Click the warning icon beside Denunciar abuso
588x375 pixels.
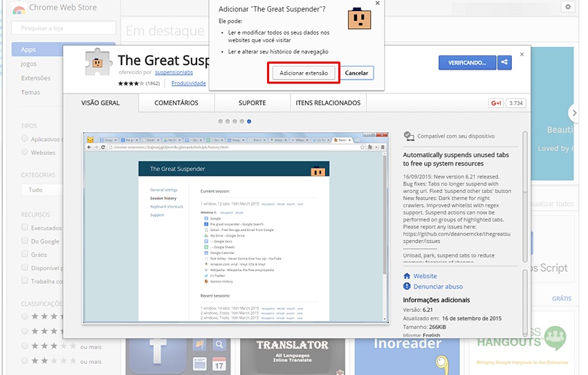[407, 286]
